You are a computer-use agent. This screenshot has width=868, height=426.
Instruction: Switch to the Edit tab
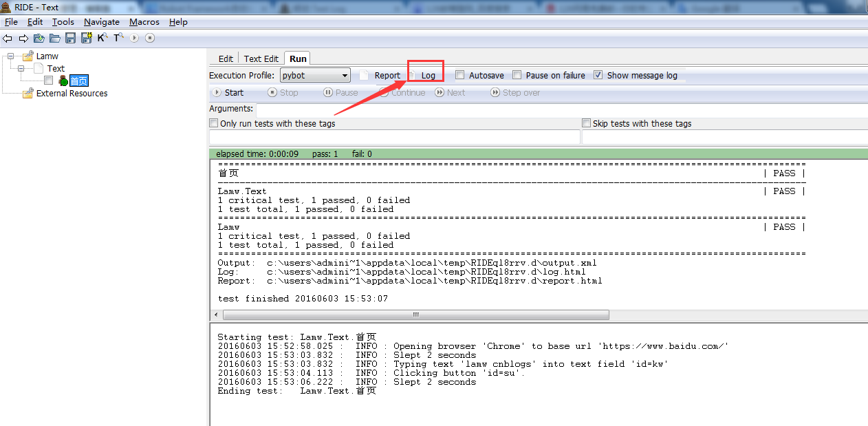pos(226,58)
